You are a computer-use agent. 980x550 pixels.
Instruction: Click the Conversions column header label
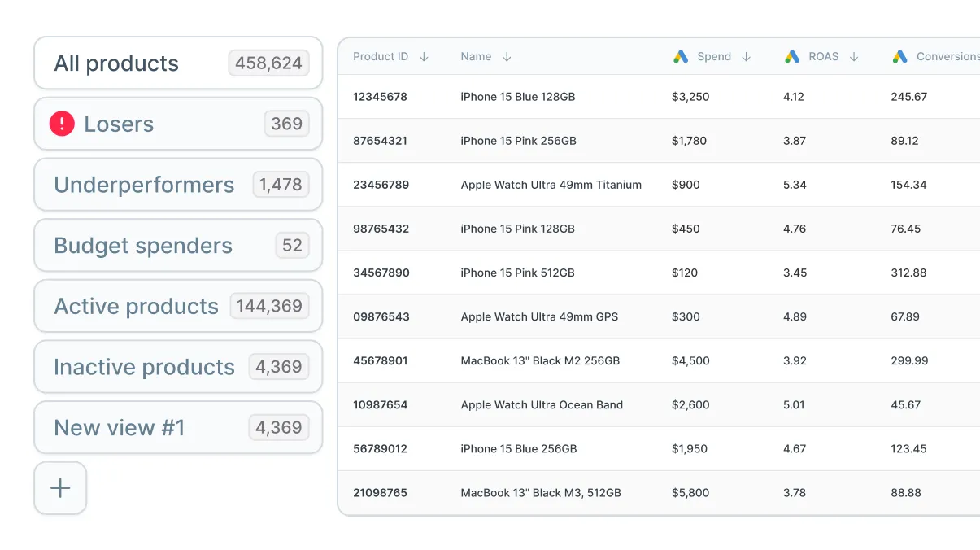pos(947,57)
